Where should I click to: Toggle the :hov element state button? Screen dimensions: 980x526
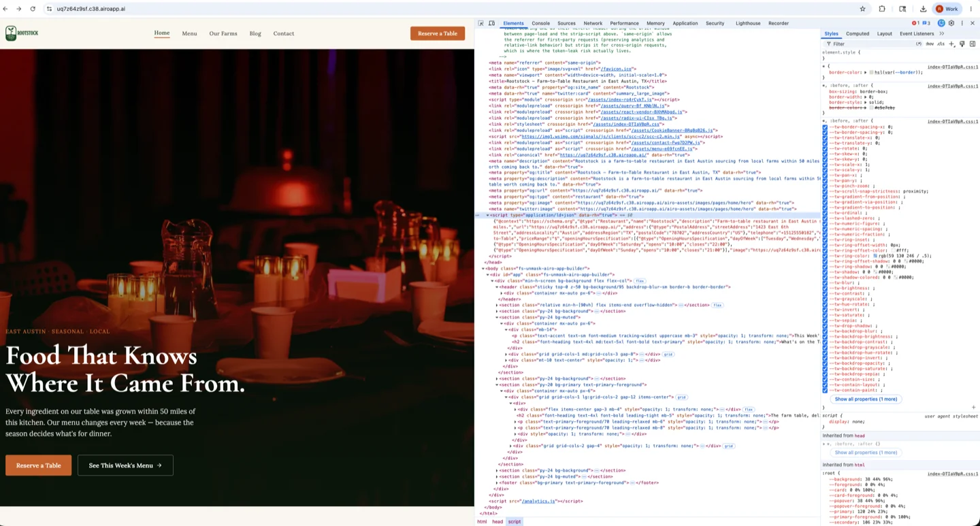(930, 44)
